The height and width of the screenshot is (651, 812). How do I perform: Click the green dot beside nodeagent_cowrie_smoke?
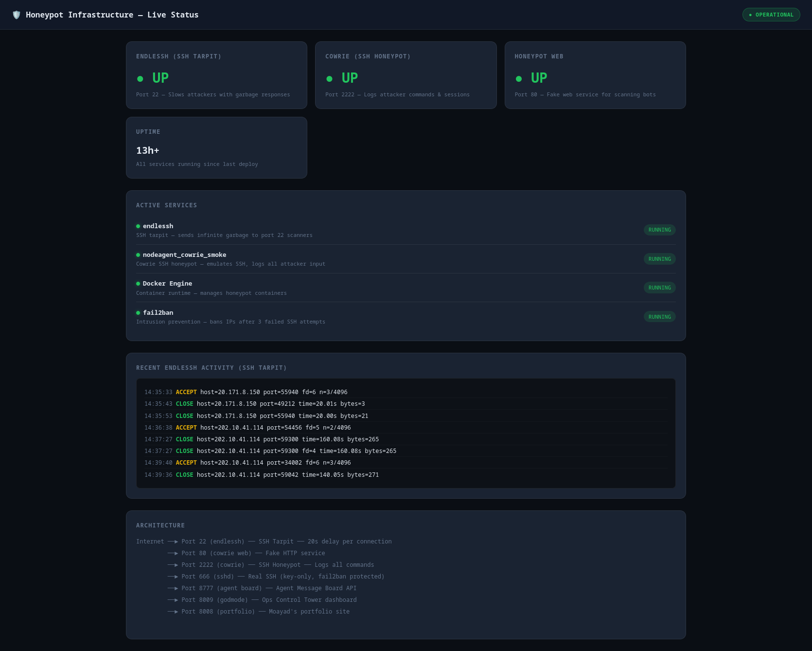tap(138, 255)
